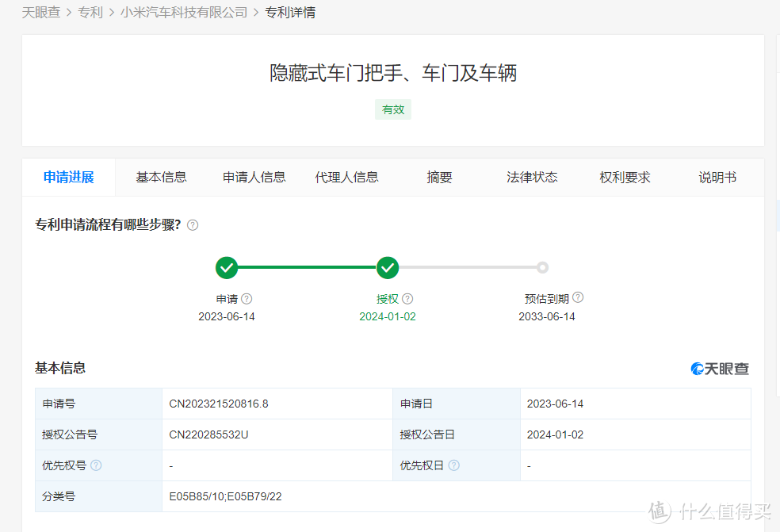This screenshot has height=532, width=780.
Task: Click 授权公告日 value 2024-01-02 in table
Action: pyautogui.click(x=555, y=434)
